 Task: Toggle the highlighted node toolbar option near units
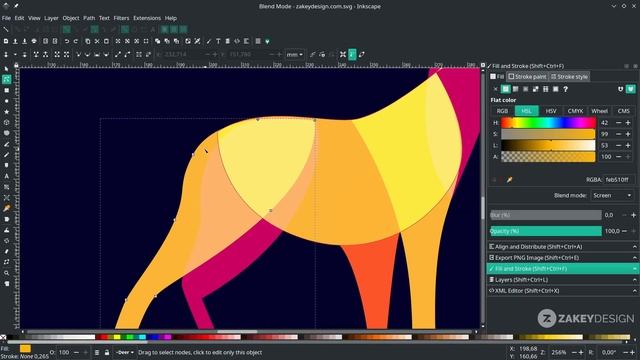pos(352,54)
